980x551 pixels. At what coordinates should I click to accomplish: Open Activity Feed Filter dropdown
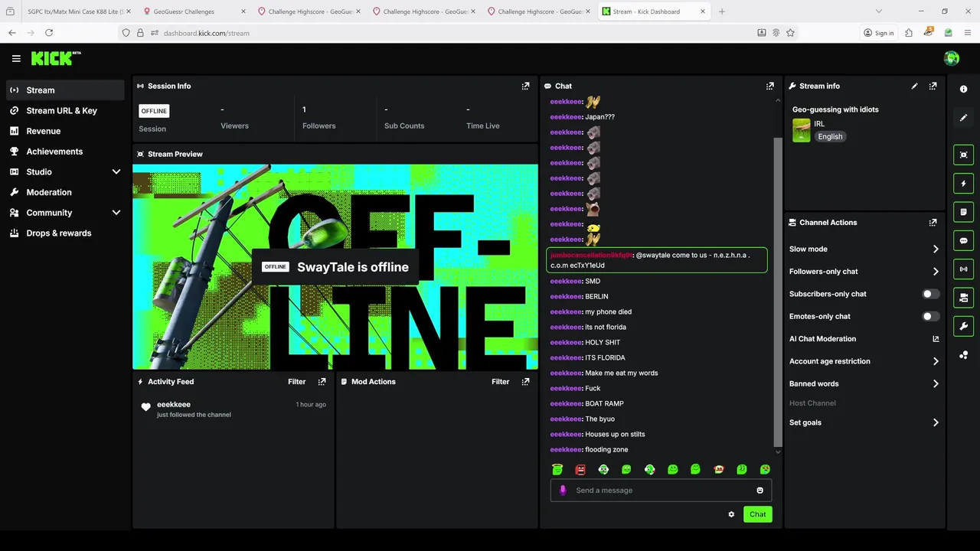pos(296,381)
